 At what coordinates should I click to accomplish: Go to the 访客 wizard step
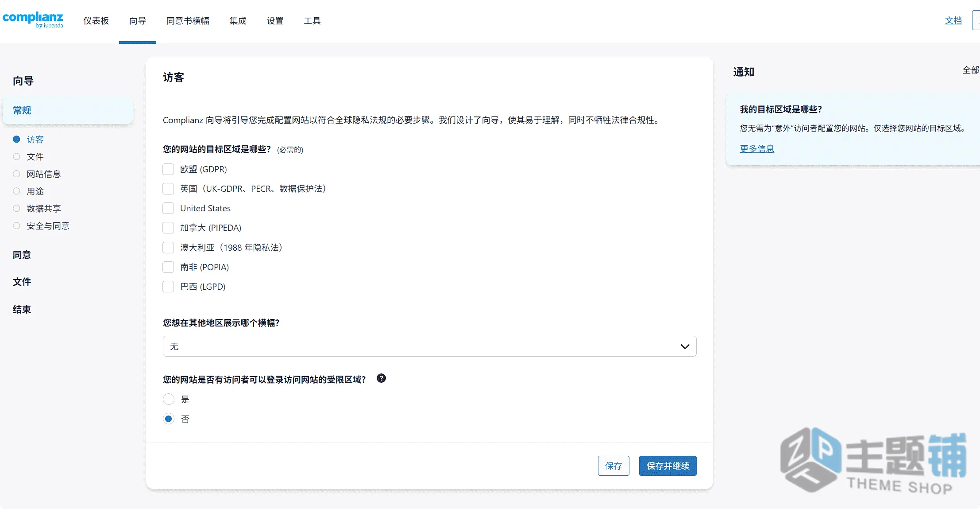point(35,140)
